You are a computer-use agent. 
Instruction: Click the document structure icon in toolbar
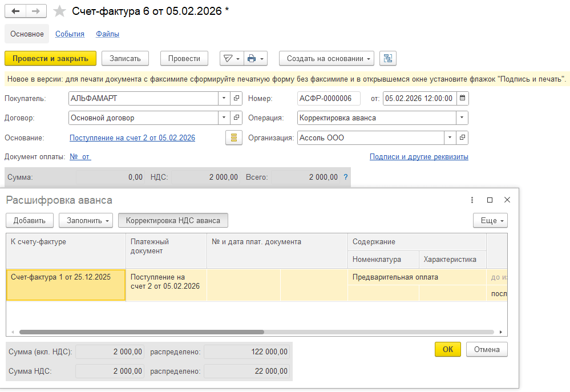pos(388,58)
